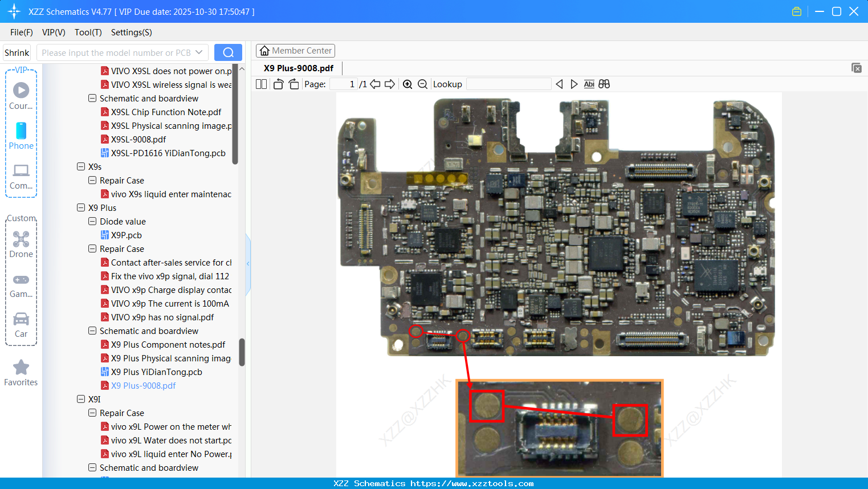Collapse the X9s tree node
Screen dimensions: 868x489
click(81, 166)
